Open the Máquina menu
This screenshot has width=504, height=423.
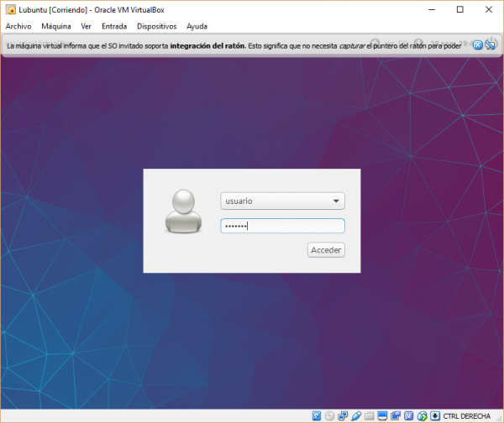click(56, 26)
